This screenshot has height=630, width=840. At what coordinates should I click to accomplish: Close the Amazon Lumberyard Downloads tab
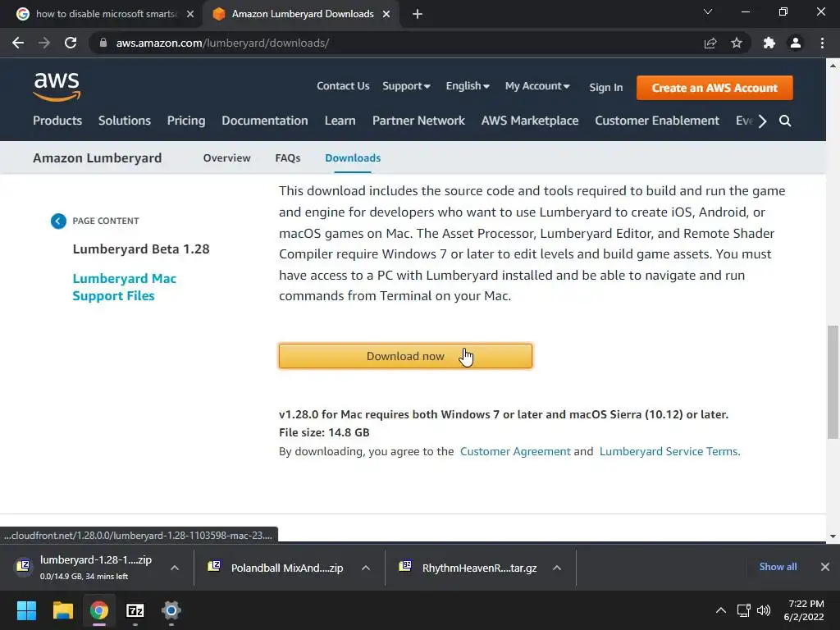coord(386,14)
